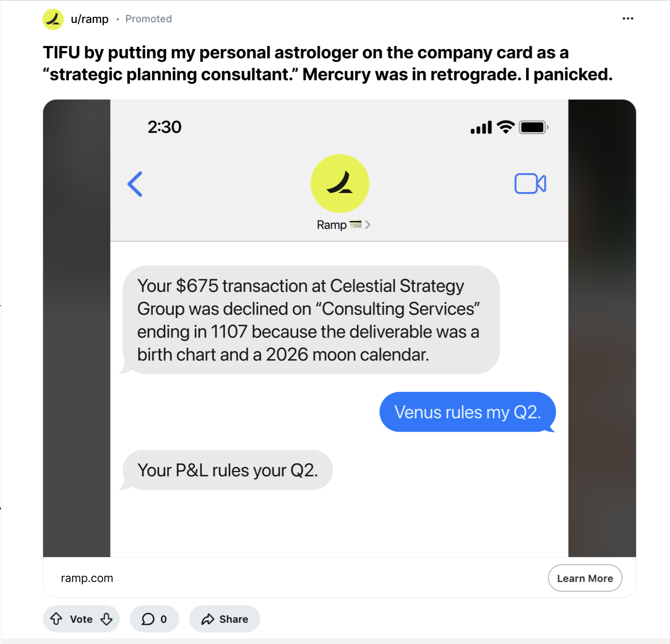
Task: Open the three-dot post options menu
Action: [x=628, y=19]
